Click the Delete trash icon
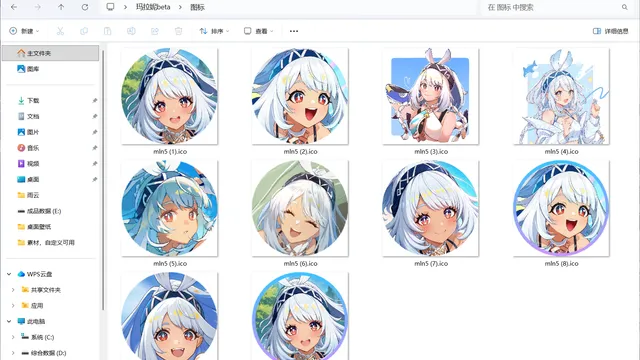This screenshot has width=640, height=360. coord(178,31)
